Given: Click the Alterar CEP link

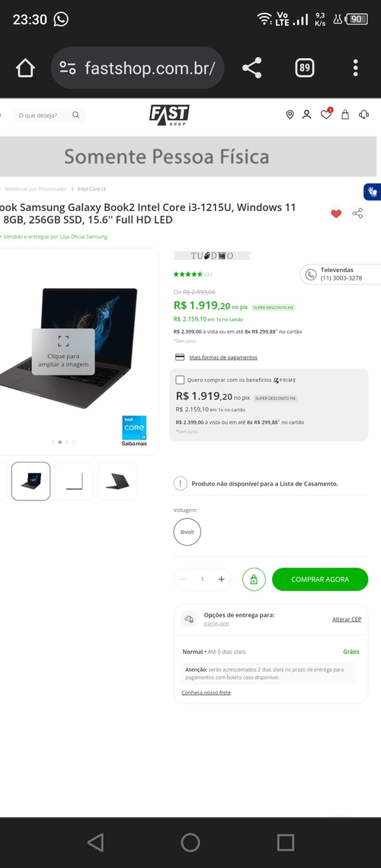Looking at the screenshot, I should 347,619.
